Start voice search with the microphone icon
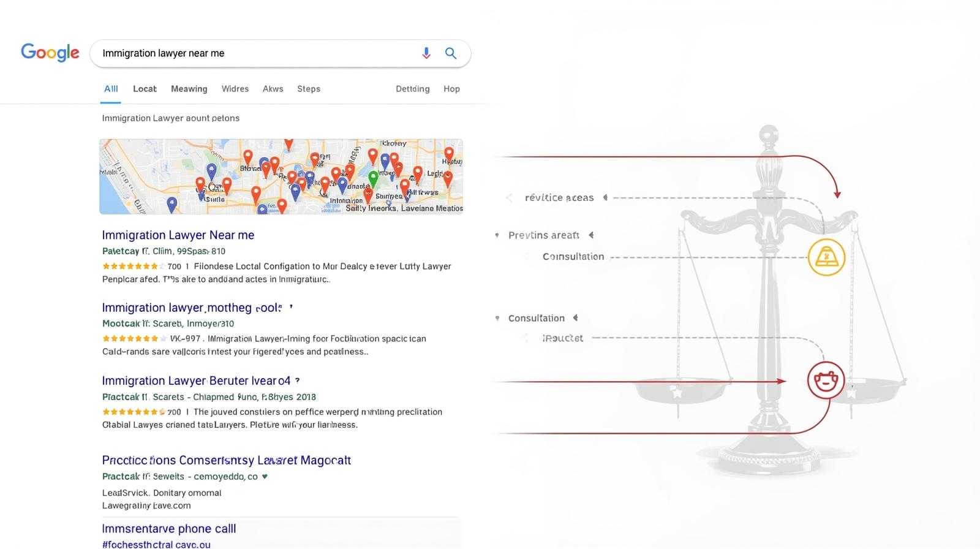The width and height of the screenshot is (980, 549). (x=426, y=53)
